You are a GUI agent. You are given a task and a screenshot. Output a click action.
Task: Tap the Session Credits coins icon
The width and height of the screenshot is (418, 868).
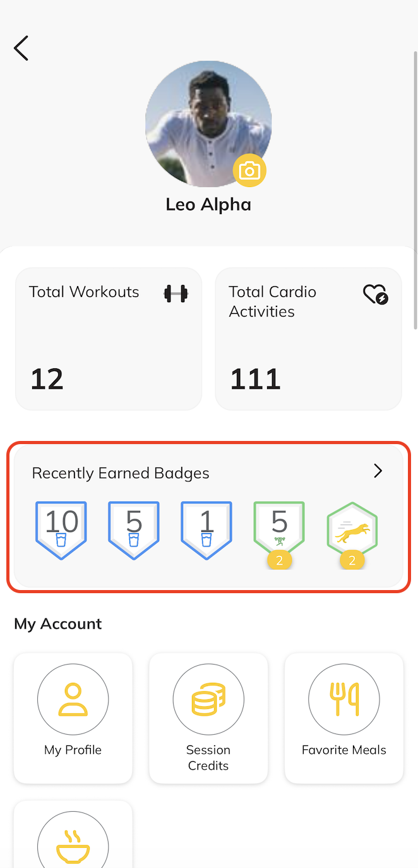click(x=208, y=699)
